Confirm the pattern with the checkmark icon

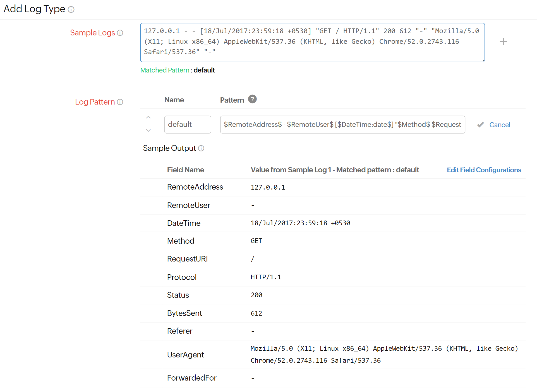click(480, 125)
